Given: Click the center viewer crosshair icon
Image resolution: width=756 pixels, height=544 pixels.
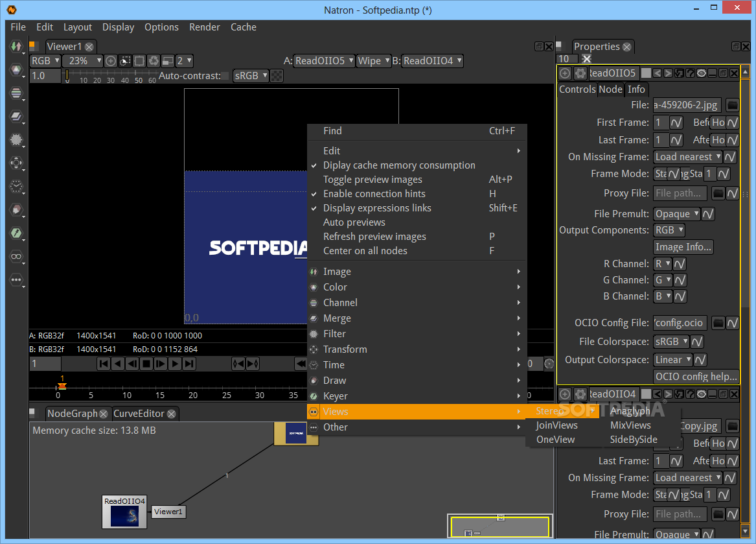Looking at the screenshot, I should click(x=110, y=61).
